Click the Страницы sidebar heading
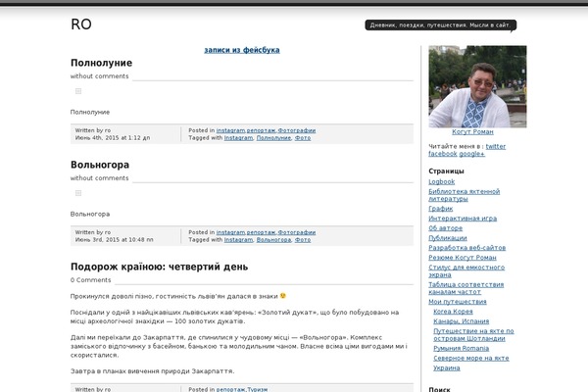Viewport: 588px width, 392px height. click(446, 171)
